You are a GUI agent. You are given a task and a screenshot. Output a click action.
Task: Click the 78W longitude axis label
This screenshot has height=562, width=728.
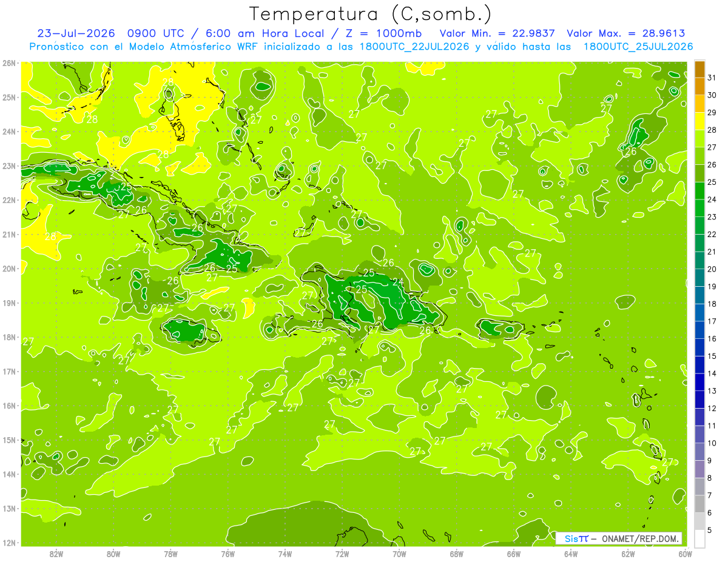click(x=170, y=554)
